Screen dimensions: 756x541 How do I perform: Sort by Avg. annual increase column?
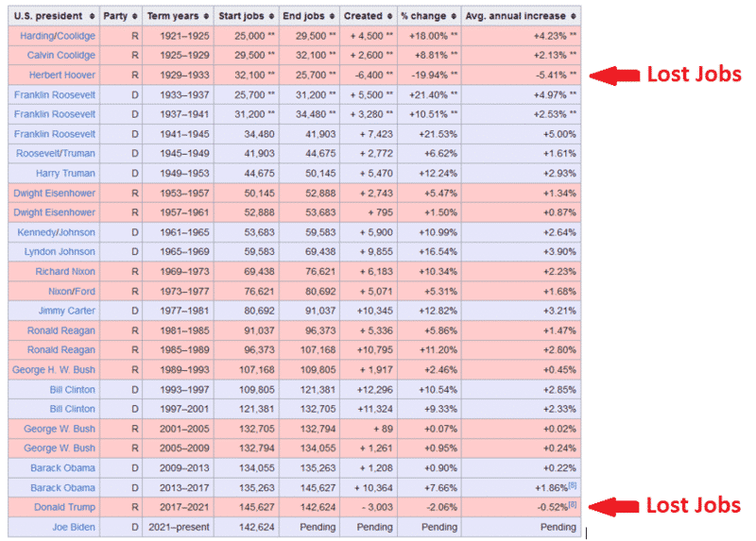coord(572,16)
